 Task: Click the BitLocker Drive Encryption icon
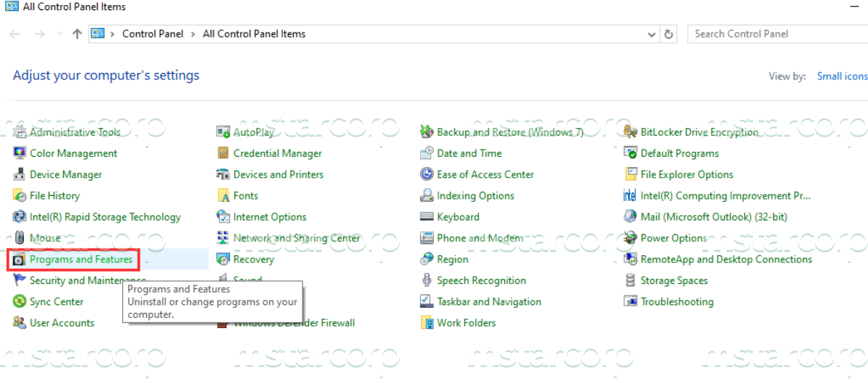click(630, 132)
